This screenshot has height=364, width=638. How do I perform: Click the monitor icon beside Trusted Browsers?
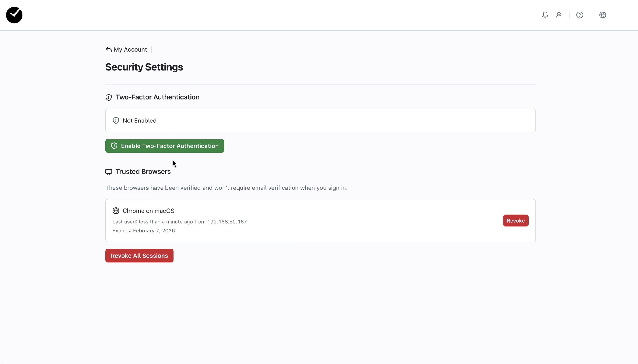click(x=108, y=172)
